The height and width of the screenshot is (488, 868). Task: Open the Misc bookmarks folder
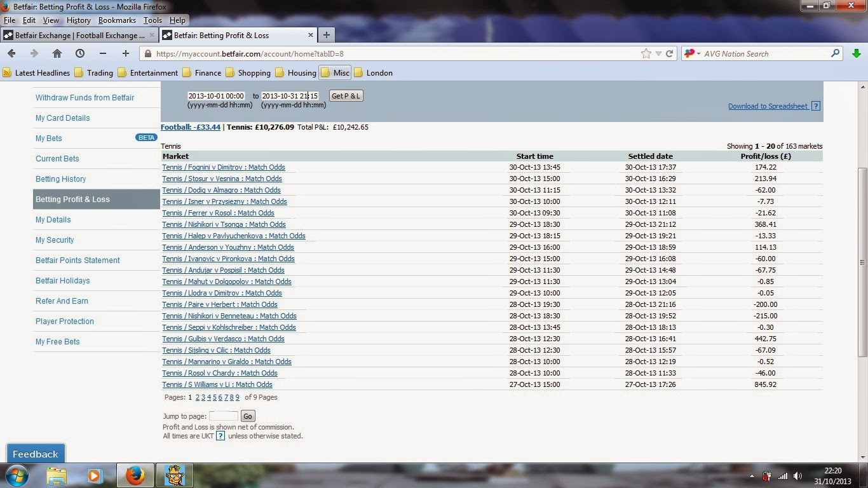335,72
